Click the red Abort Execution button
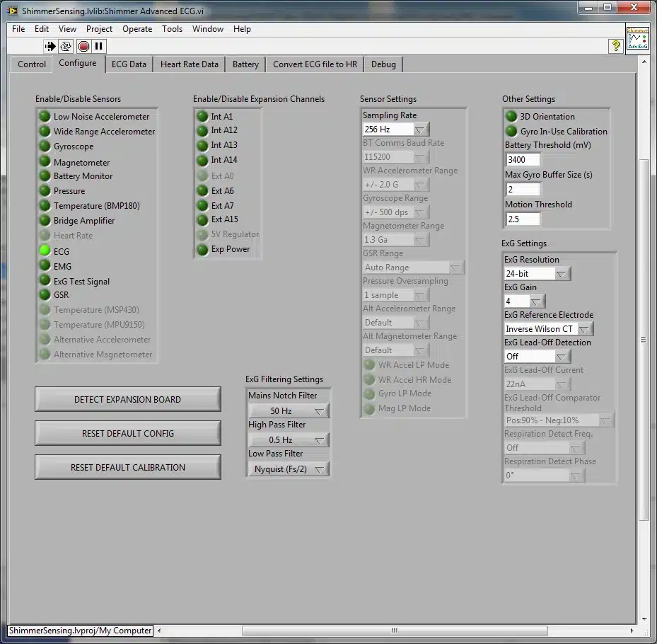 click(x=83, y=46)
